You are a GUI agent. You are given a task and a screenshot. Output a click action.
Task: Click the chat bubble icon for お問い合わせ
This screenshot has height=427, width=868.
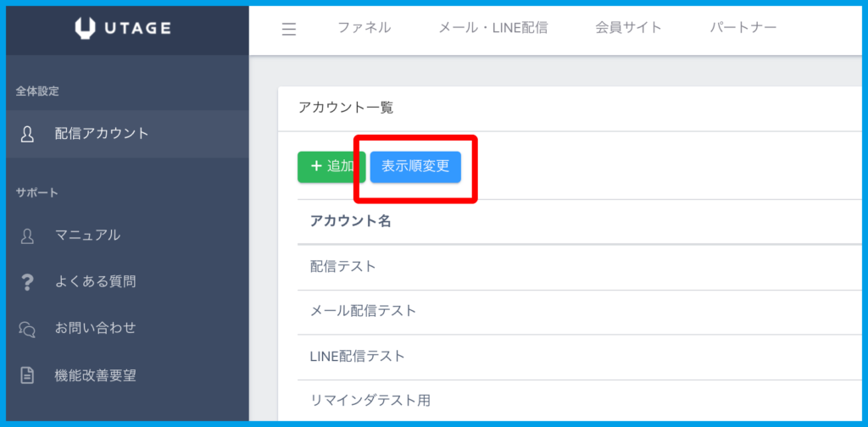pyautogui.click(x=27, y=328)
